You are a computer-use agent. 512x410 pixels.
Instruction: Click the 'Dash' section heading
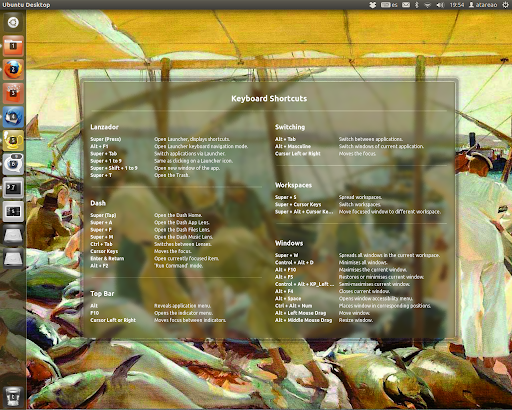(x=98, y=203)
